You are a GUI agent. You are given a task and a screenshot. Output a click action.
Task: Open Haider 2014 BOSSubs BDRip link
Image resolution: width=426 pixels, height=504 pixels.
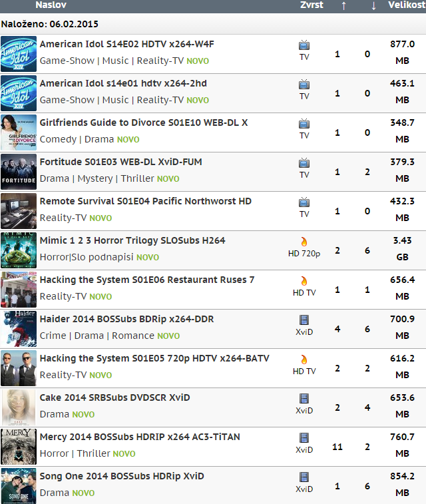click(x=126, y=319)
